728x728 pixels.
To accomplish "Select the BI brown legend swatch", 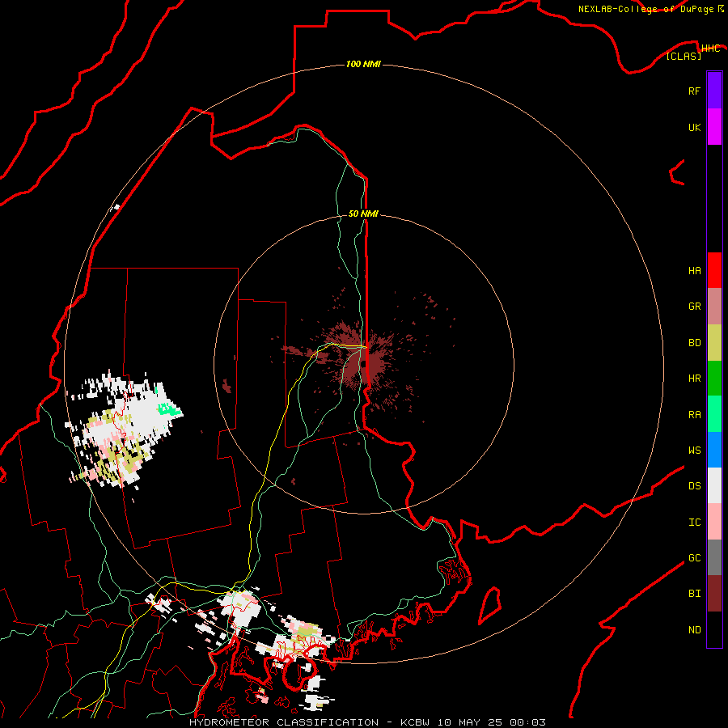I will [714, 594].
